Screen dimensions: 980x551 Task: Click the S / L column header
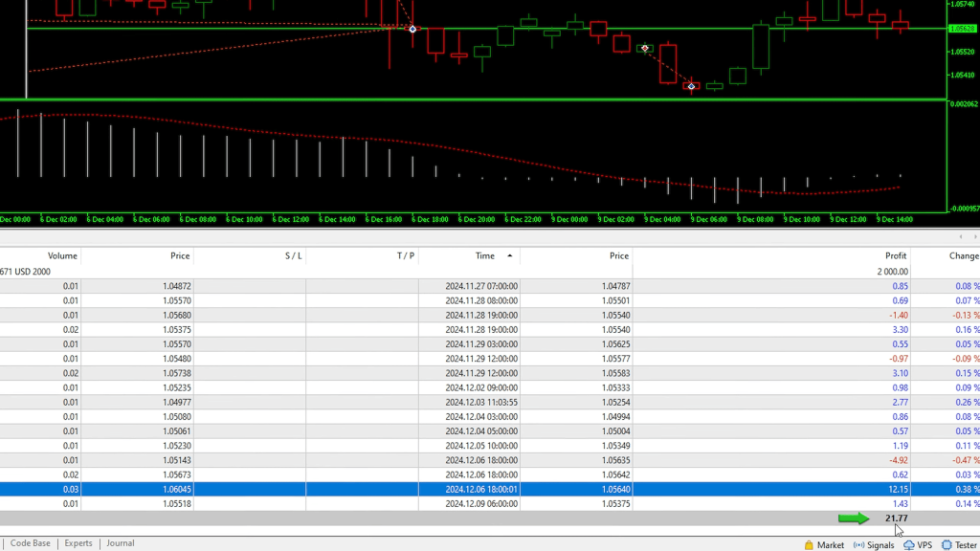coord(293,256)
